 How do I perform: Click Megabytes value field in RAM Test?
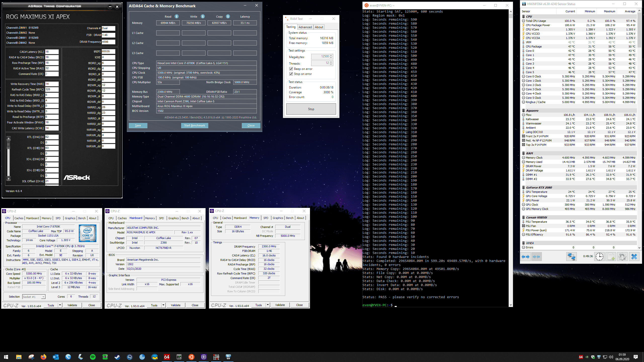[x=320, y=57]
